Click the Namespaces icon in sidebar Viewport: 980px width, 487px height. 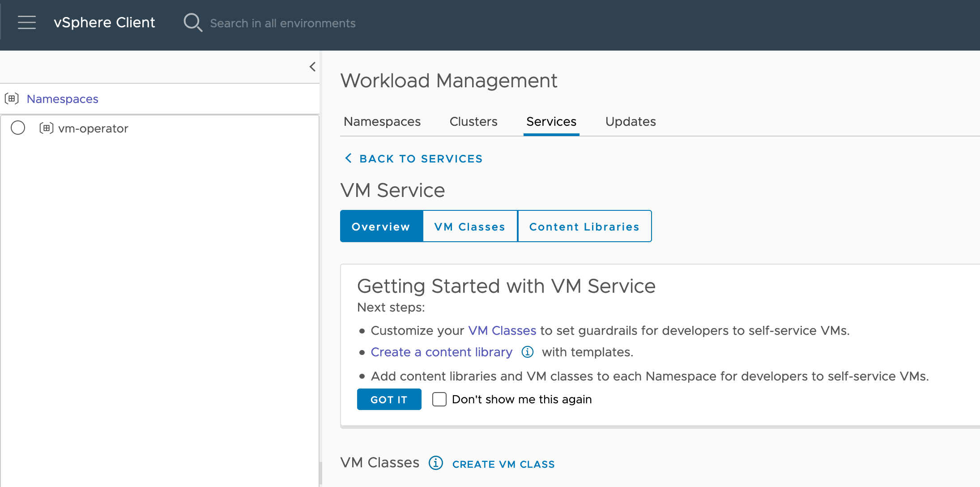[x=12, y=98]
